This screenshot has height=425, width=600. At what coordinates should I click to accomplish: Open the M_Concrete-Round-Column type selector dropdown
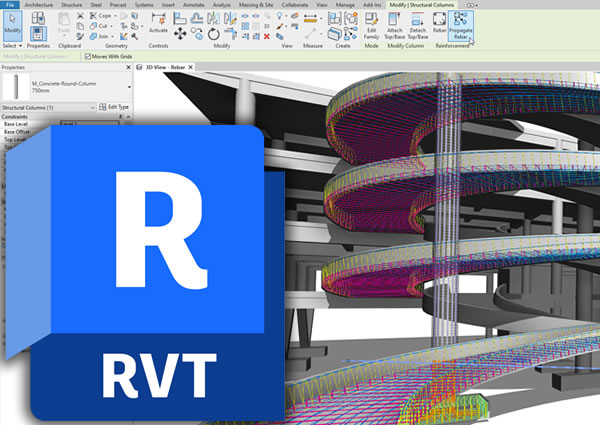pos(129,87)
